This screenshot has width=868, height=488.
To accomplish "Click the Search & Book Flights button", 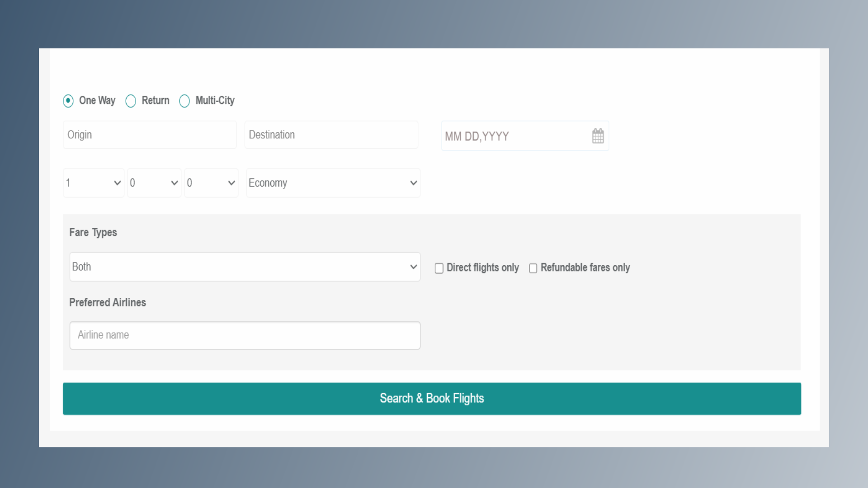I will click(x=432, y=399).
